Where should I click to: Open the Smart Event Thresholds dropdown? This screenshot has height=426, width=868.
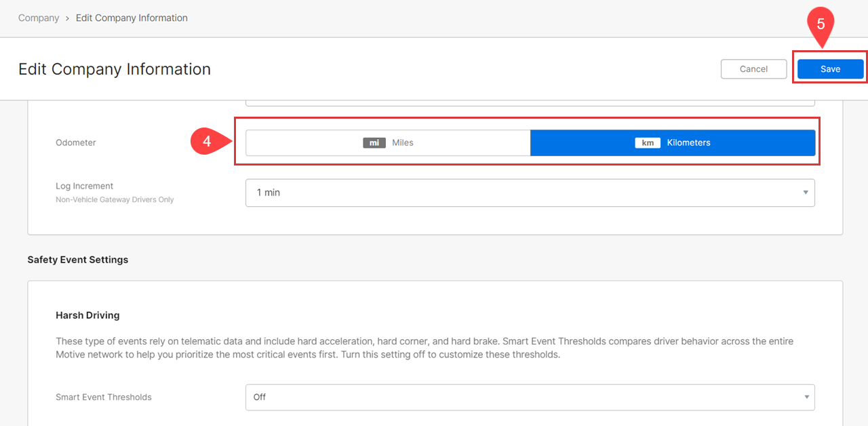[530, 398]
